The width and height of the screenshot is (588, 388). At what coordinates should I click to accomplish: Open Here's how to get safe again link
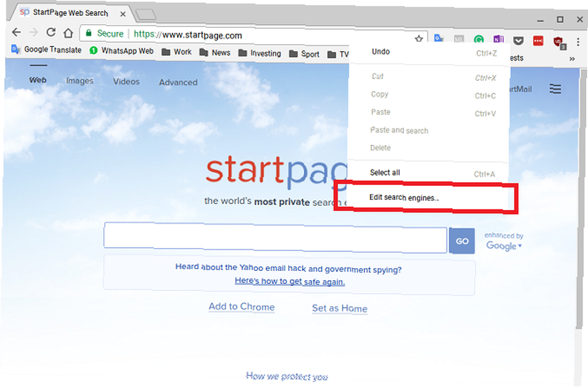tap(289, 281)
